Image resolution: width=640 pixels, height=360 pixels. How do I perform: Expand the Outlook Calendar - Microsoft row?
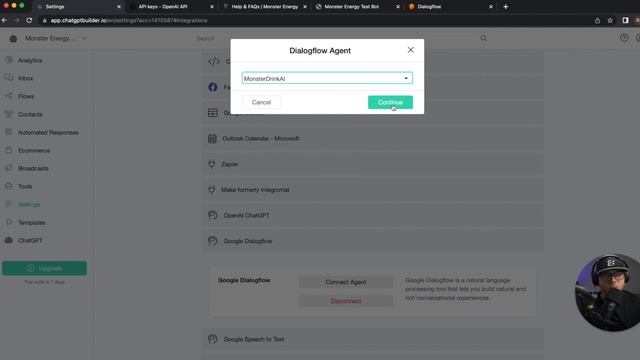point(373,138)
